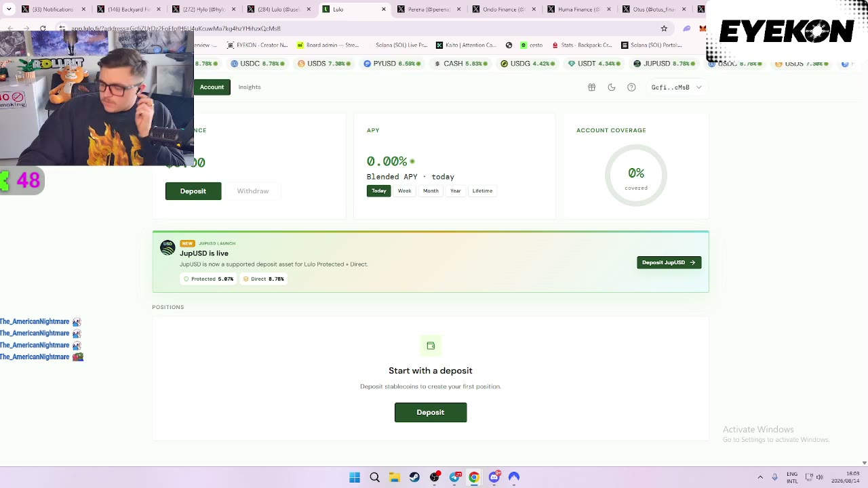Close the Perena browser tab

(458, 9)
